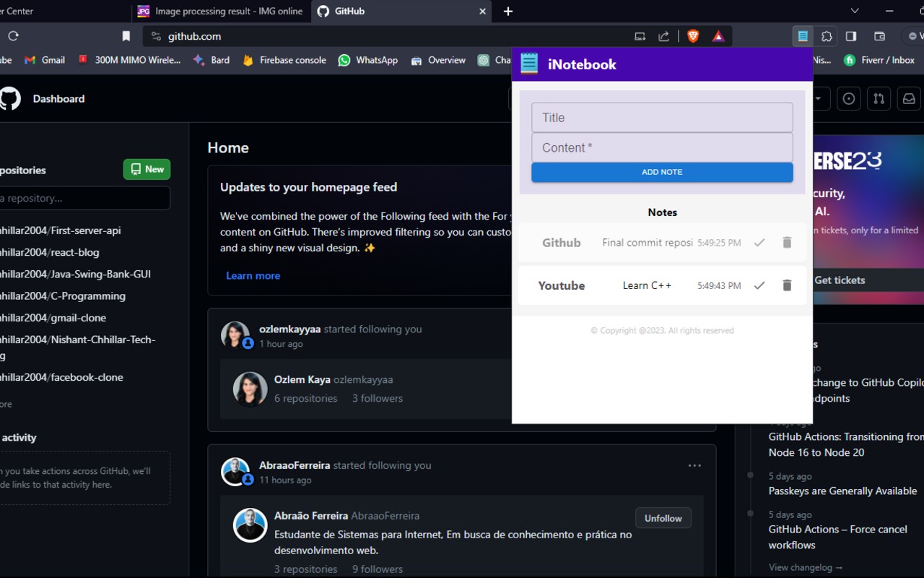This screenshot has width=924, height=578.
Task: Click the GitHub octocat logo
Action: pos(9,98)
